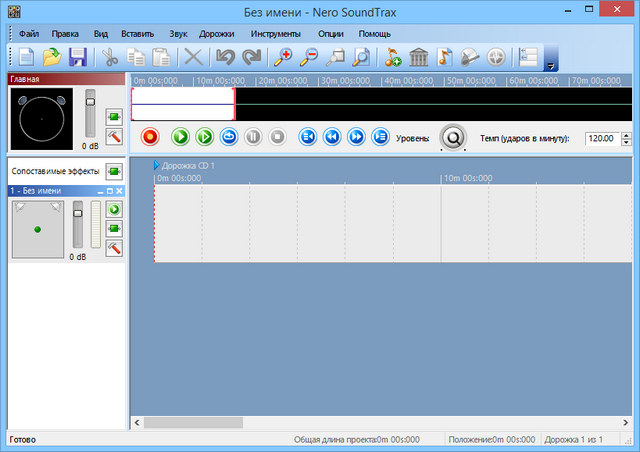The height and width of the screenshot is (452, 640).
Task: Click the tempo input field showing 120.00
Action: click(x=602, y=138)
